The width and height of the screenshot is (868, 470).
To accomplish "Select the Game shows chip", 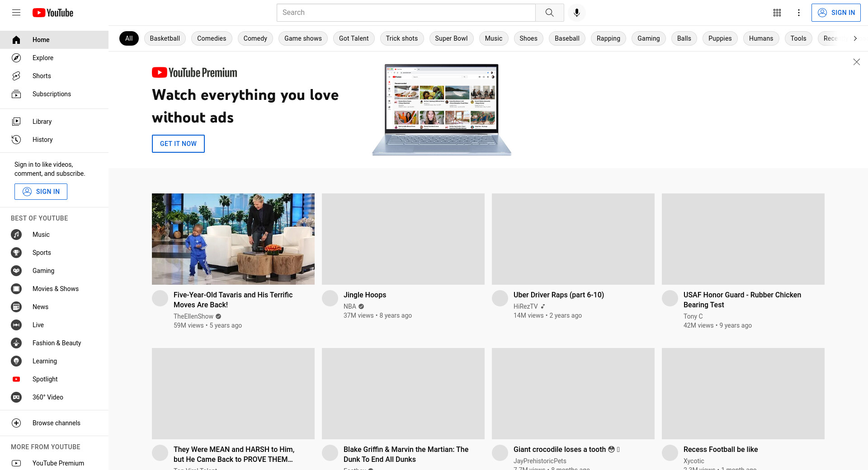I will 303,38.
